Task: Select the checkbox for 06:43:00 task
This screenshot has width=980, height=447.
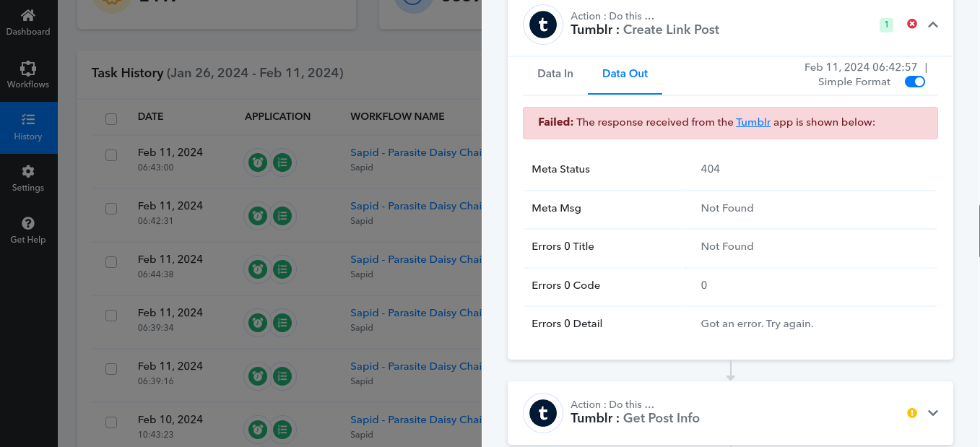Action: [111, 155]
